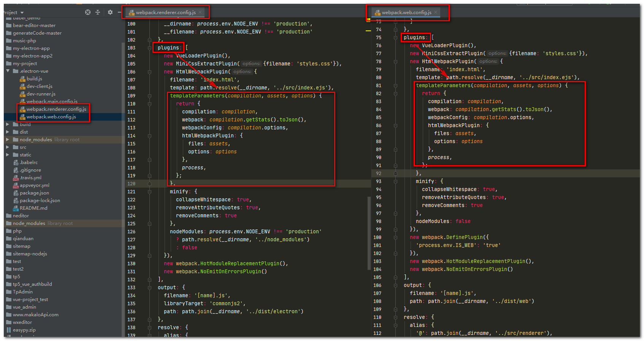Screen dimensions: 644x341
Task: Fold the return block at line 82 in web config
Action: (x=395, y=94)
